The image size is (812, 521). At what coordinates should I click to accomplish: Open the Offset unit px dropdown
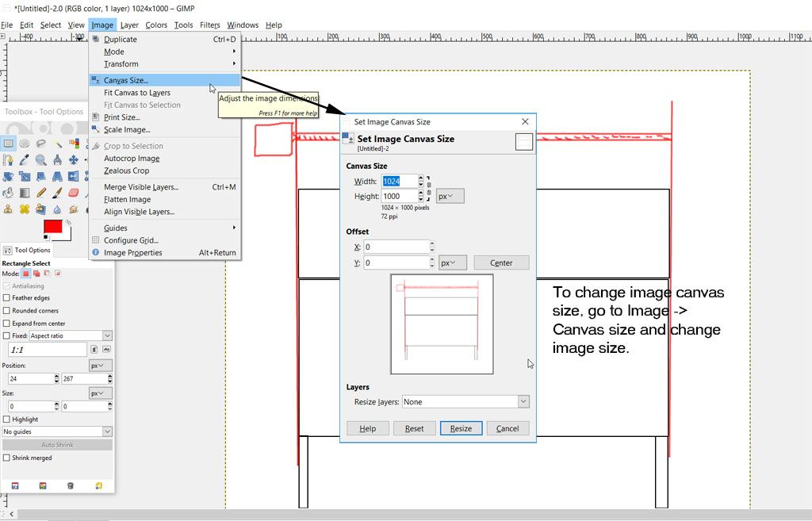(453, 263)
